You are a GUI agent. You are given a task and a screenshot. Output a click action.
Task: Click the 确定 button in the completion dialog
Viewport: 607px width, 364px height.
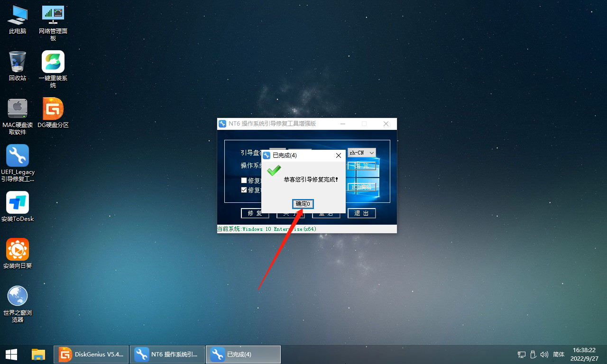pos(303,204)
